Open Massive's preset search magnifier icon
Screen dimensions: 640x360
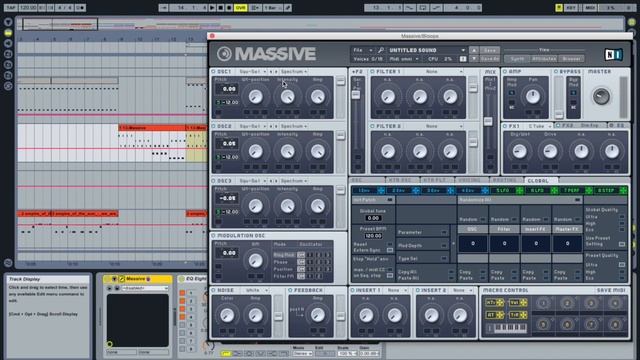tap(381, 50)
